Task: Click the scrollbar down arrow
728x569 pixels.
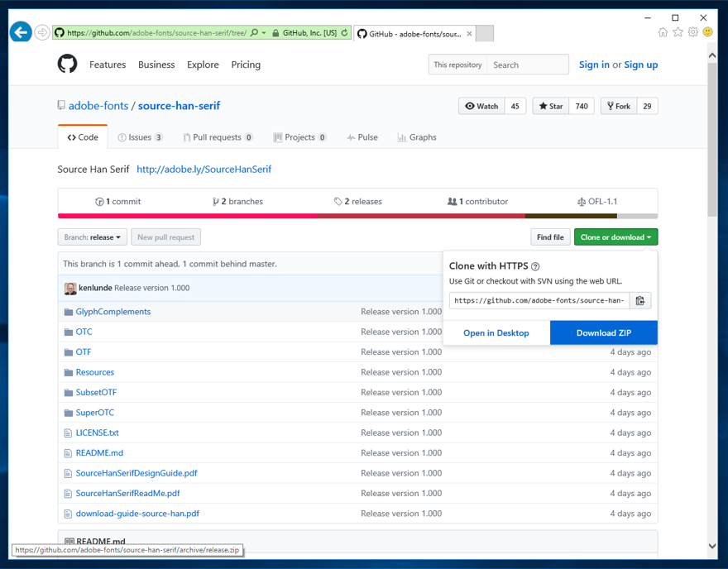Action: 711,546
